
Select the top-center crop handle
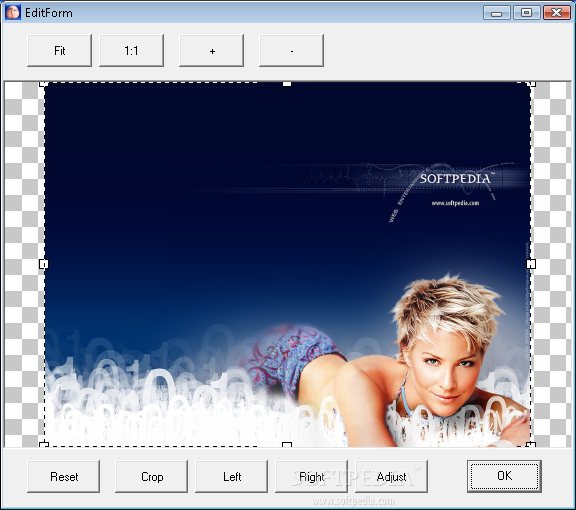coord(287,84)
